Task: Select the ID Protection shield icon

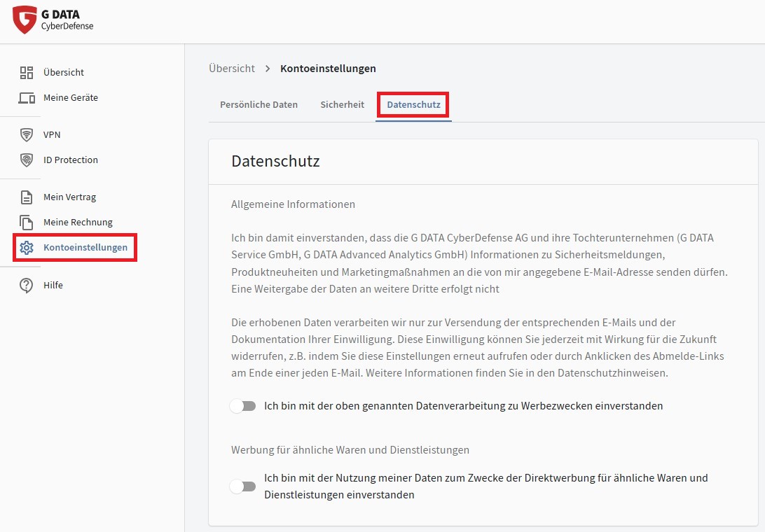Action: [x=27, y=160]
